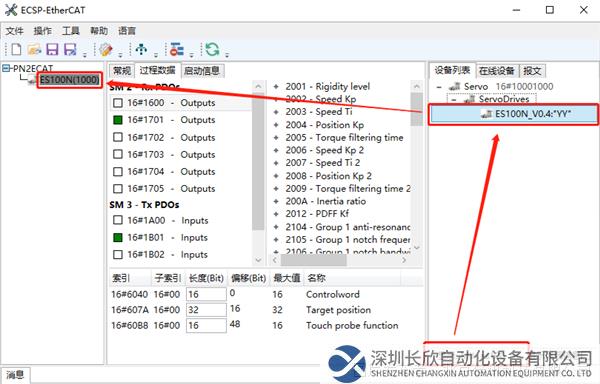Select the 16#6040 index cell

[x=129, y=295]
